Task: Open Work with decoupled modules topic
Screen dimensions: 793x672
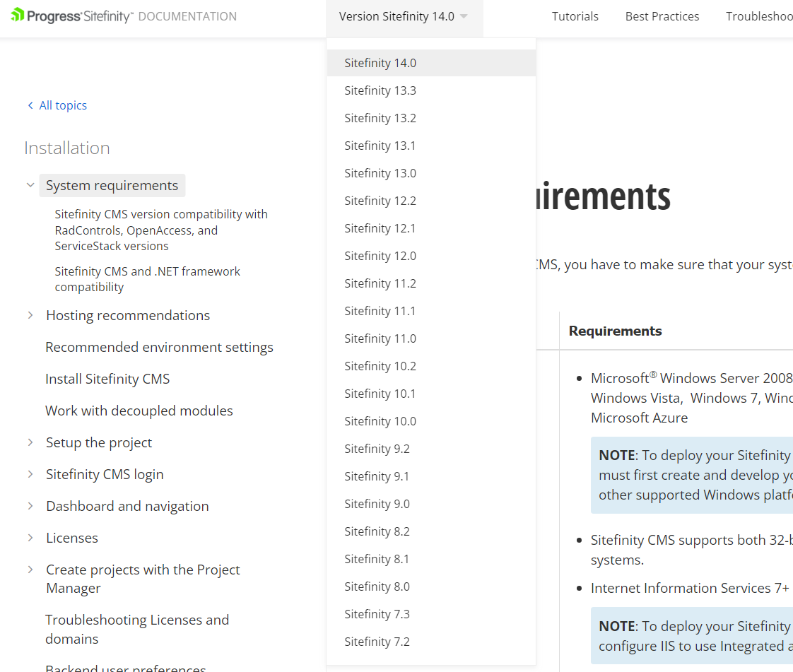Action: pos(139,411)
